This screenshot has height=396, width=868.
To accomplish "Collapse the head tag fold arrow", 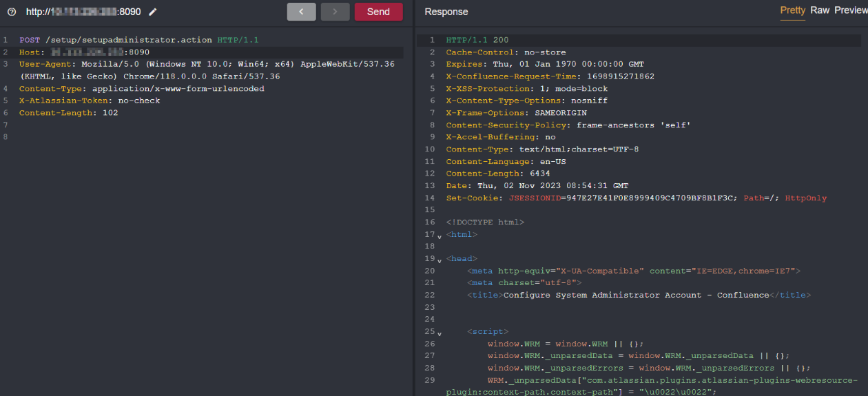I will coord(440,260).
